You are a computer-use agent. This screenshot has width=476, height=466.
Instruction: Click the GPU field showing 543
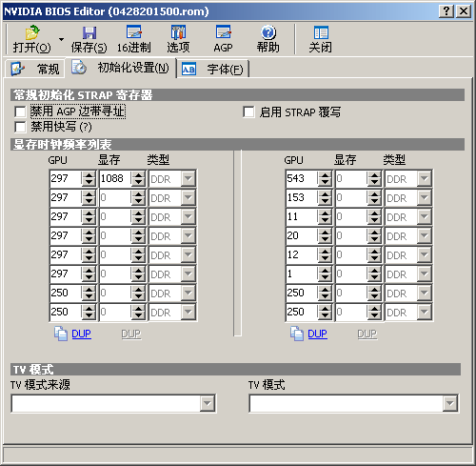point(302,178)
